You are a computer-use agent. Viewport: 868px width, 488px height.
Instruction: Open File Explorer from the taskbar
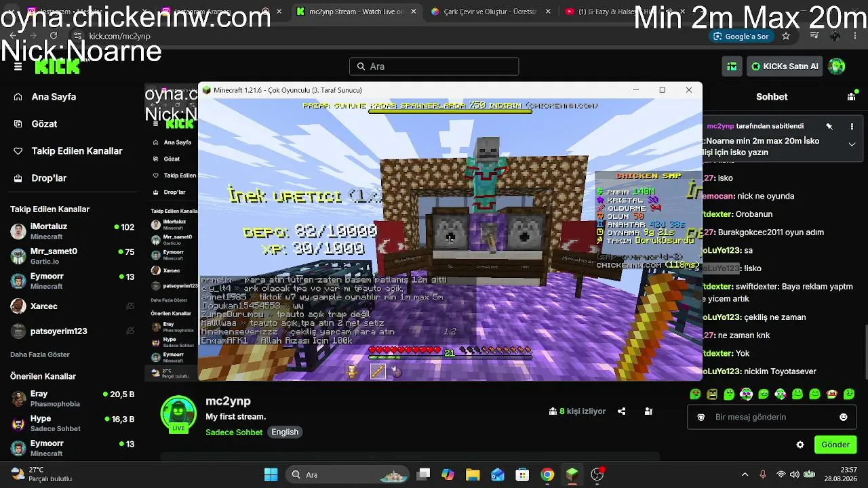click(473, 474)
